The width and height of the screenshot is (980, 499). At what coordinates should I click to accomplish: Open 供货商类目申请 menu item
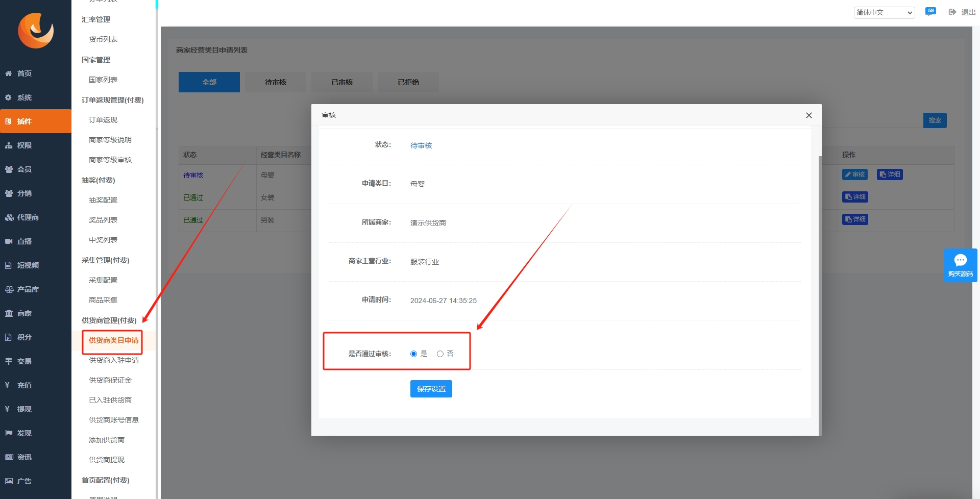click(114, 340)
